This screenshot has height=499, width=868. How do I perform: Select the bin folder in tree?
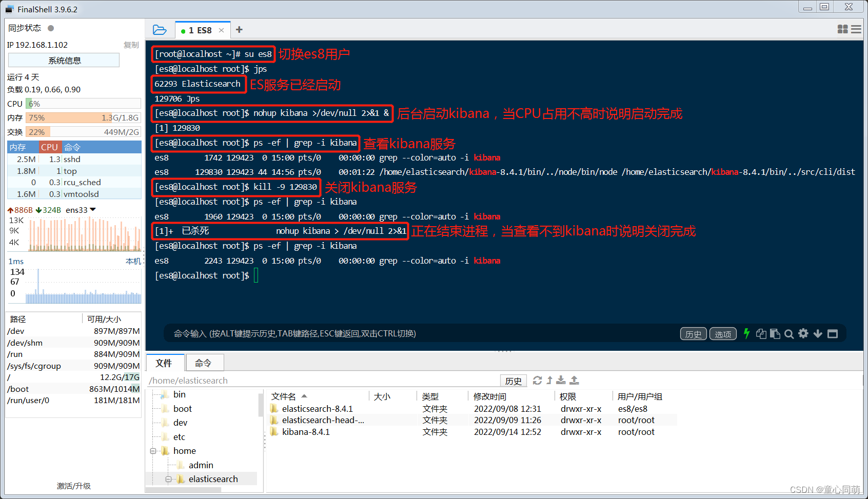(179, 394)
